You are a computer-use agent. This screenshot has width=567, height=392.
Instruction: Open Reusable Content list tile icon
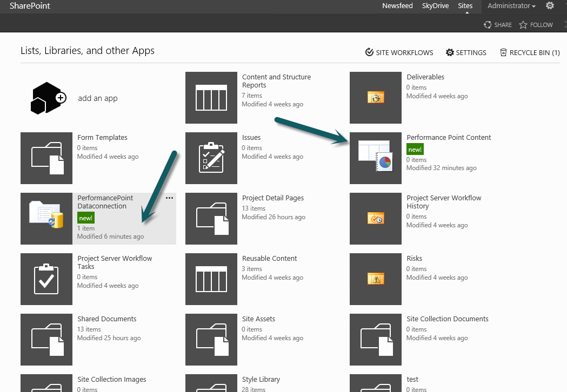pyautogui.click(x=211, y=279)
